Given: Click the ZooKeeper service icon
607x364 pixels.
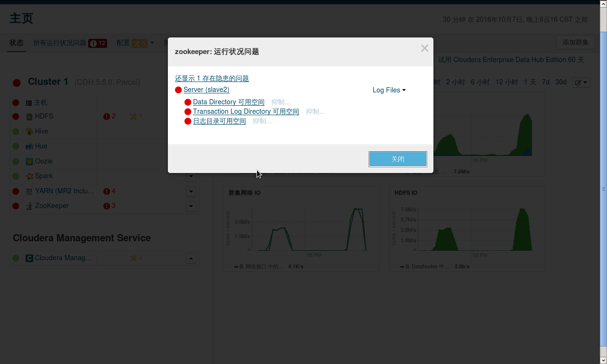Looking at the screenshot, I should click(x=29, y=206).
